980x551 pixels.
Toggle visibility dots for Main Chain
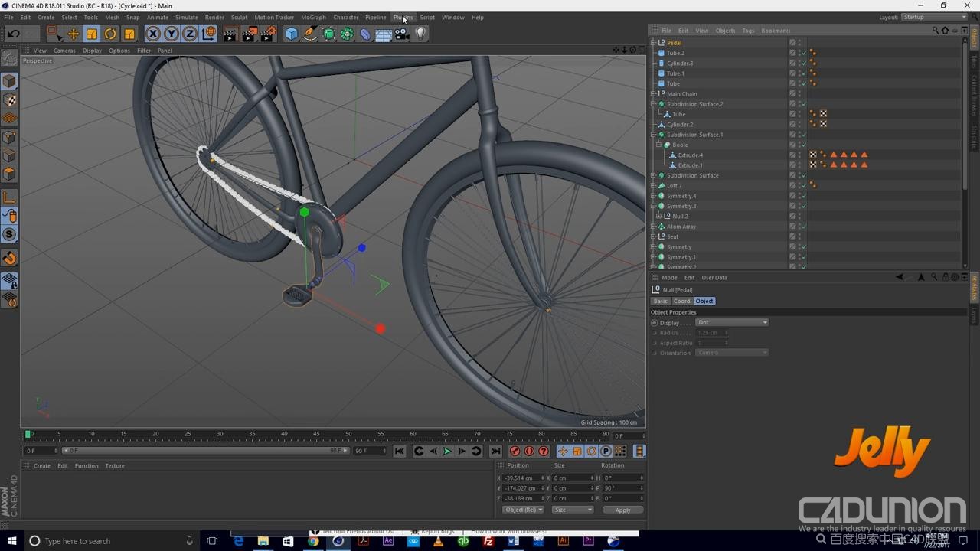pos(799,94)
